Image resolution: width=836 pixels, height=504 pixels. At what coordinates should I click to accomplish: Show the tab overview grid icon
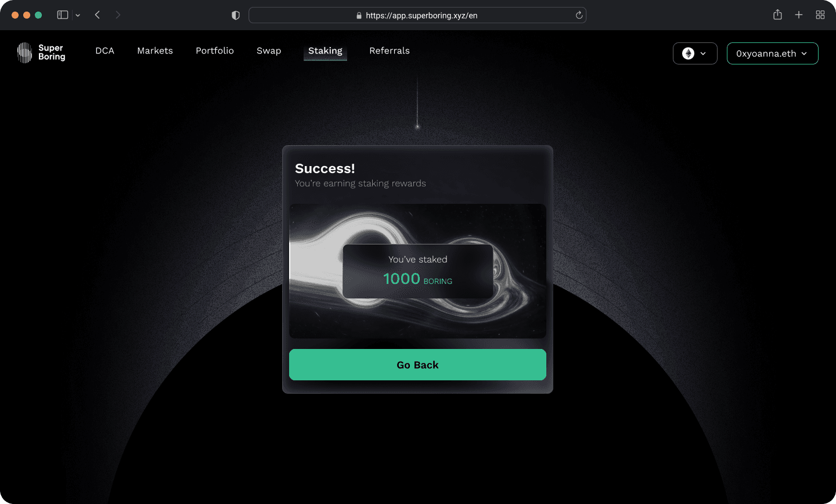point(820,15)
